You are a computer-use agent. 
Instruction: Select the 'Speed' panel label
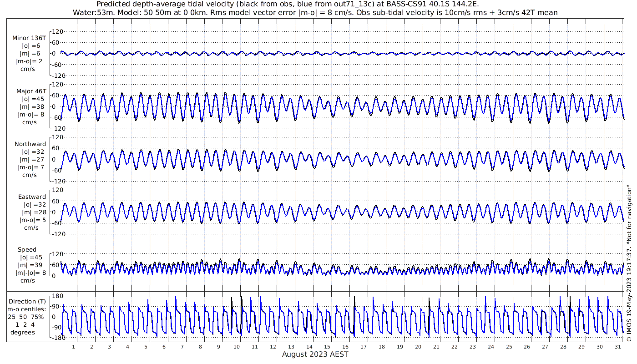[27, 250]
